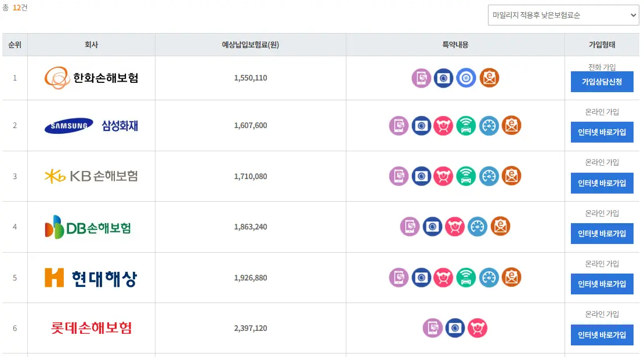Click the child discount icon in the 삼성화재 row

443,126
